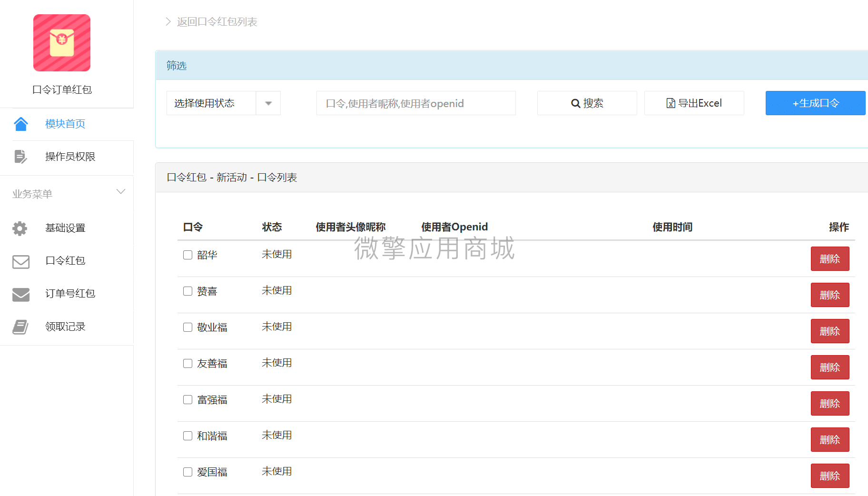Open 模块首页 in the sidebar

click(x=65, y=124)
